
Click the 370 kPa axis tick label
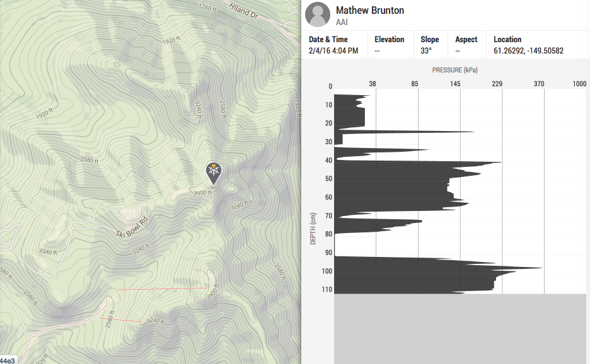click(x=539, y=84)
